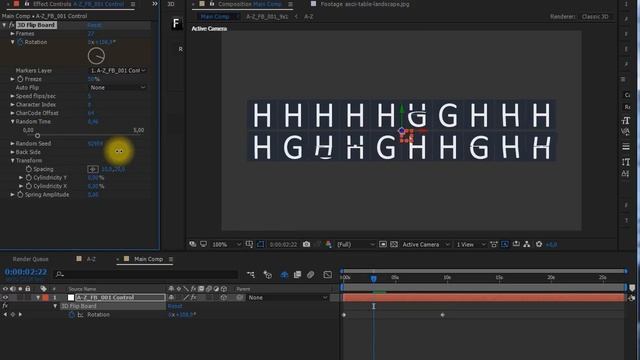Open the Auto Flip dropdown
Screen dimensions: 640x360
[x=117, y=87]
